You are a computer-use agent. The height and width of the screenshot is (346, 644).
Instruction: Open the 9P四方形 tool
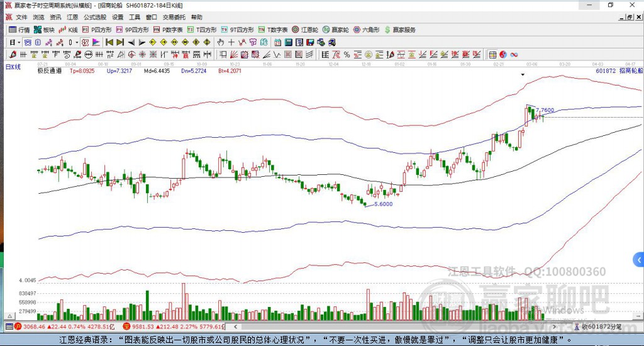pyautogui.click(x=133, y=30)
